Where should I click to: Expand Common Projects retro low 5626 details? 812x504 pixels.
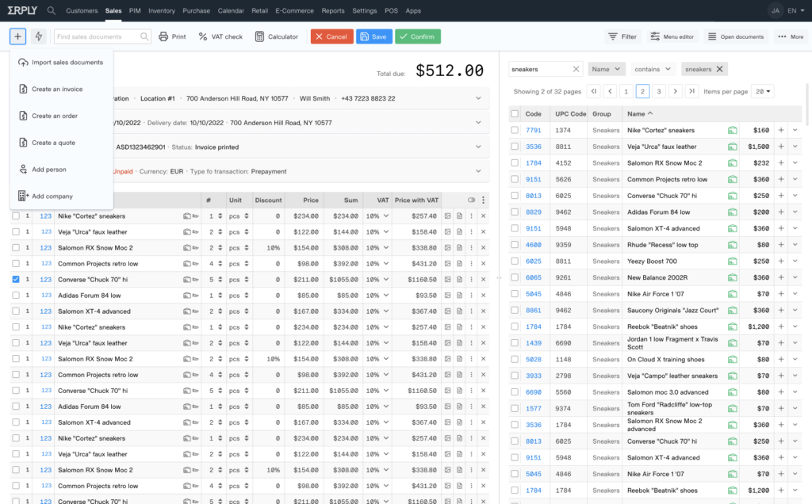pyautogui.click(x=795, y=179)
